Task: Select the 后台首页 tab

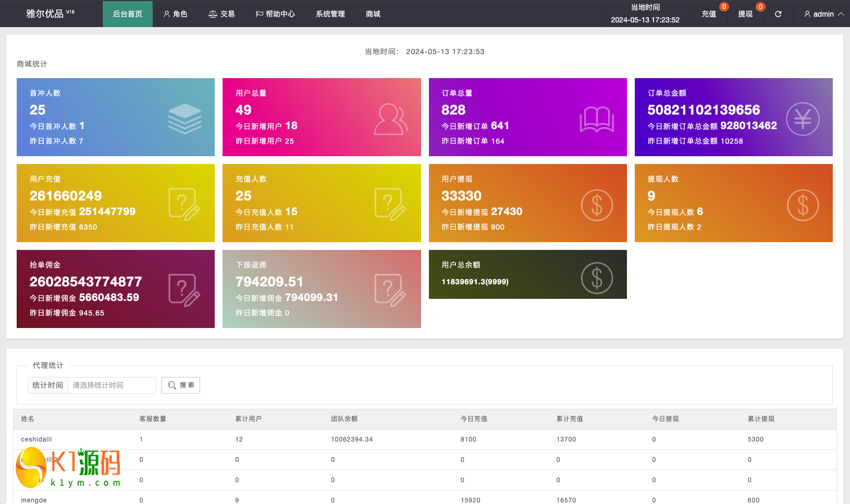Action: tap(128, 14)
